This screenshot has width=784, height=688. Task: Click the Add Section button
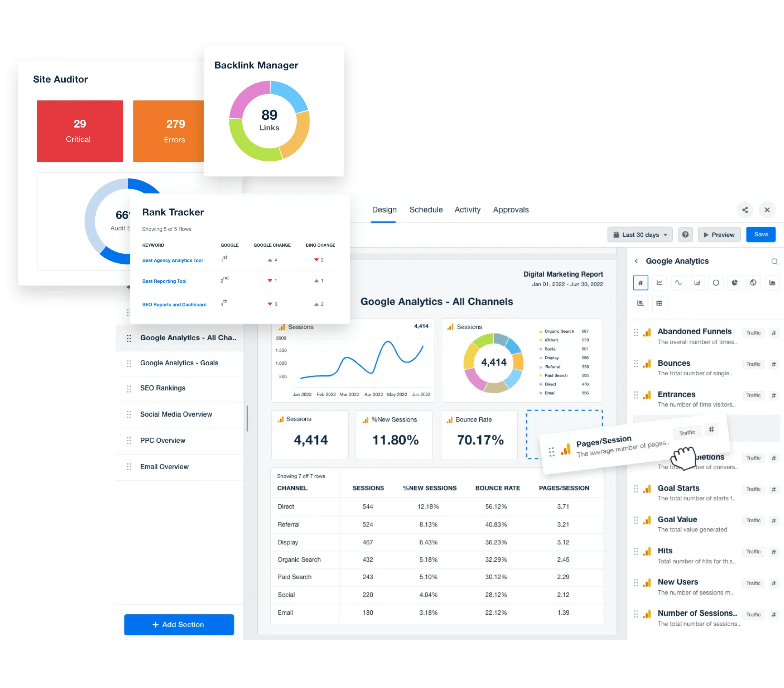tap(179, 625)
